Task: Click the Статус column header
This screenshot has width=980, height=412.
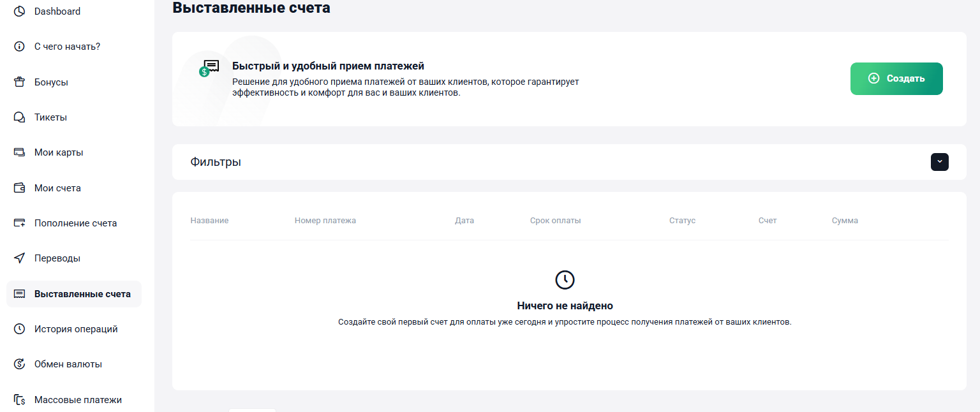Action: pos(682,221)
